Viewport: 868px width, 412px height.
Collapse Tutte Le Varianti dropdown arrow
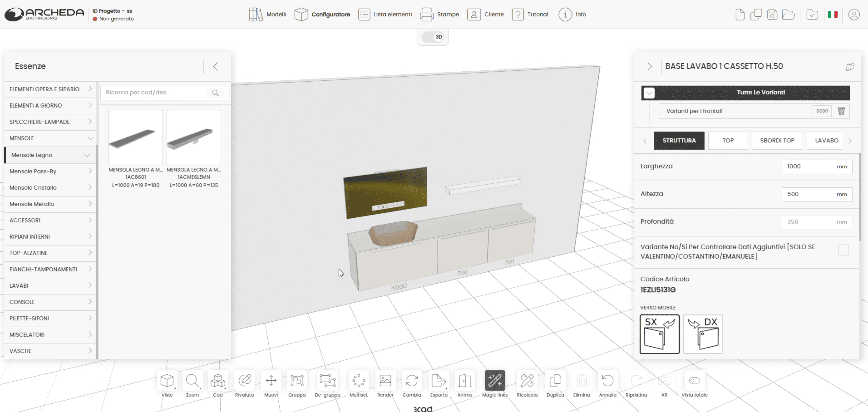[649, 93]
